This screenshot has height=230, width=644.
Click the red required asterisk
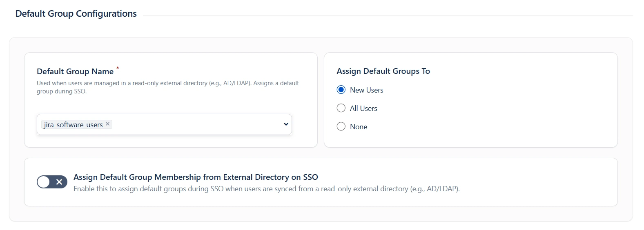118,68
